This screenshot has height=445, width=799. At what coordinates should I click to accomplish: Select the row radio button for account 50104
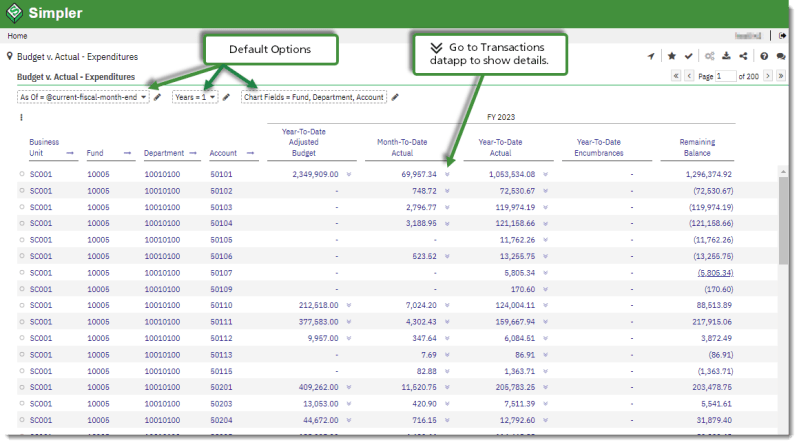[22, 223]
